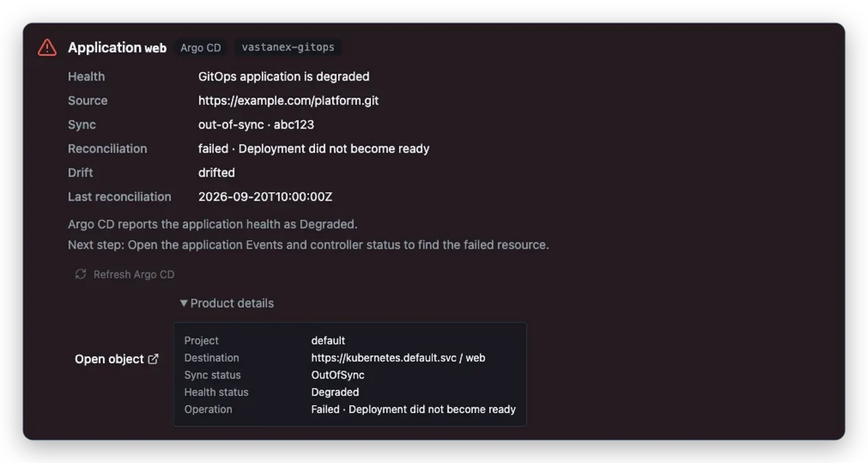The width and height of the screenshot is (868, 463).
Task: Click the Operation label
Action: tap(208, 409)
